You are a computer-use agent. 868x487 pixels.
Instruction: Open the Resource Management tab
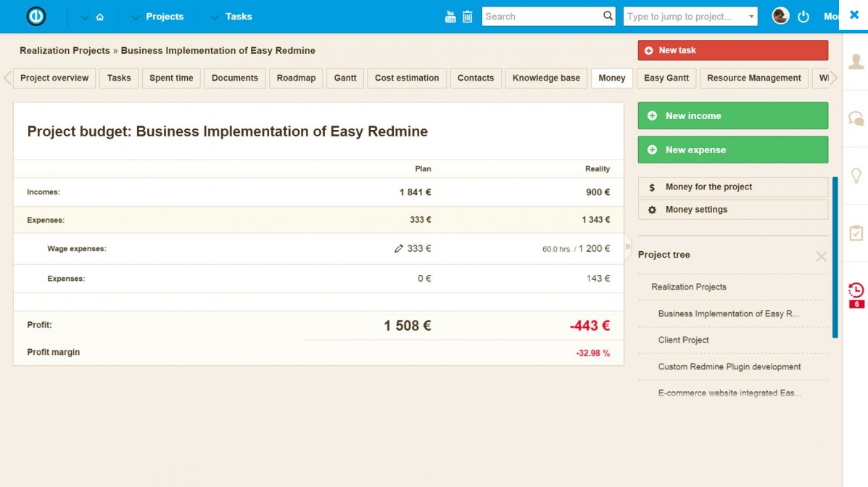coord(754,78)
